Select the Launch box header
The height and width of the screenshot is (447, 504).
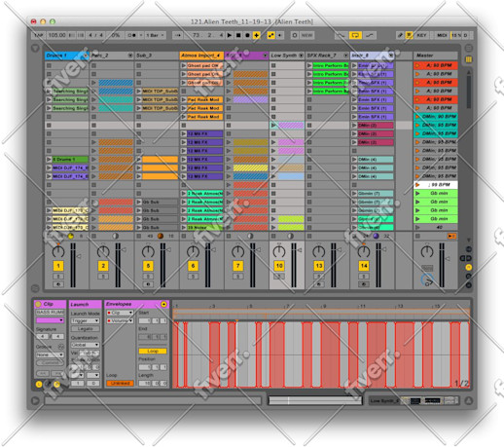pos(85,304)
